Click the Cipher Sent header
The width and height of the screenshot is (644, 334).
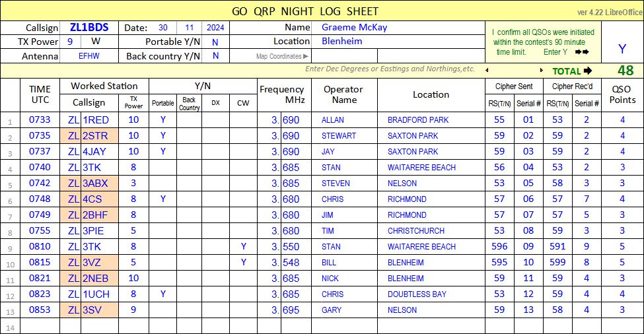[514, 86]
